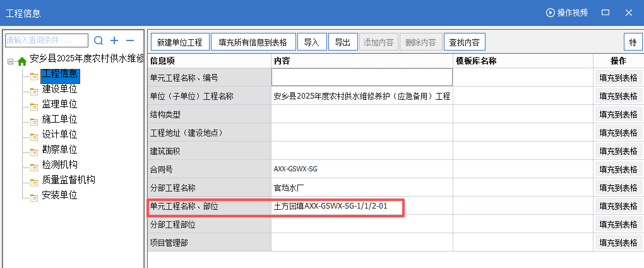The image size is (644, 268).
Task: Click 填充到表格 for 单元工程名称、编号 row
Action: [619, 78]
